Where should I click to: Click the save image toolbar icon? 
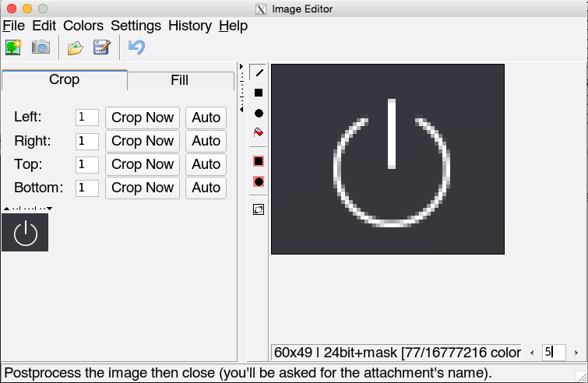pyautogui.click(x=101, y=47)
